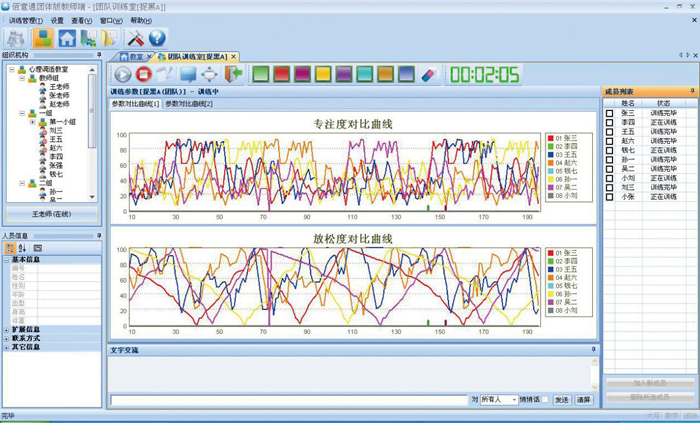
Task: Click the exit door icon in the training toolbar
Action: click(233, 74)
